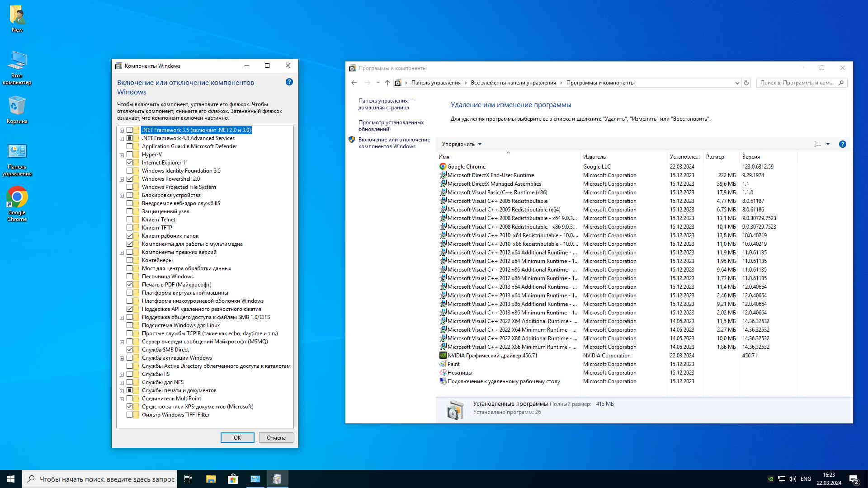Viewport: 868px width, 488px height.
Task: Sort programs by Version column header
Action: coord(750,157)
